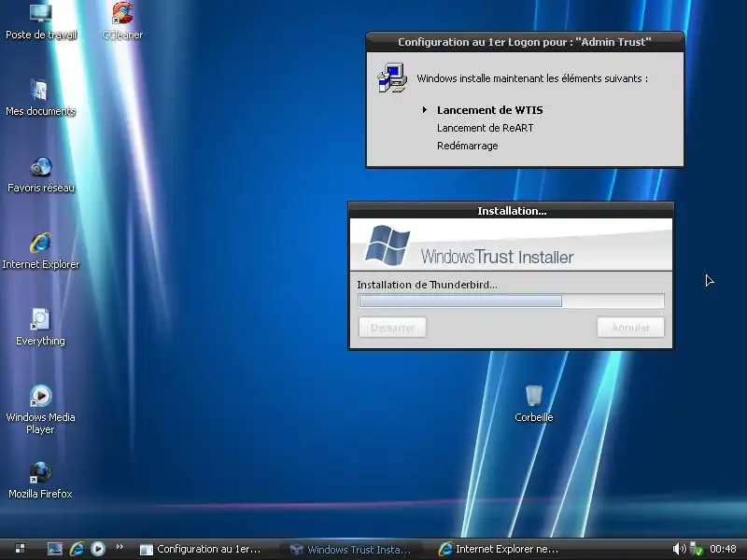Click the Windows Trust Installer logo banner

(x=511, y=245)
